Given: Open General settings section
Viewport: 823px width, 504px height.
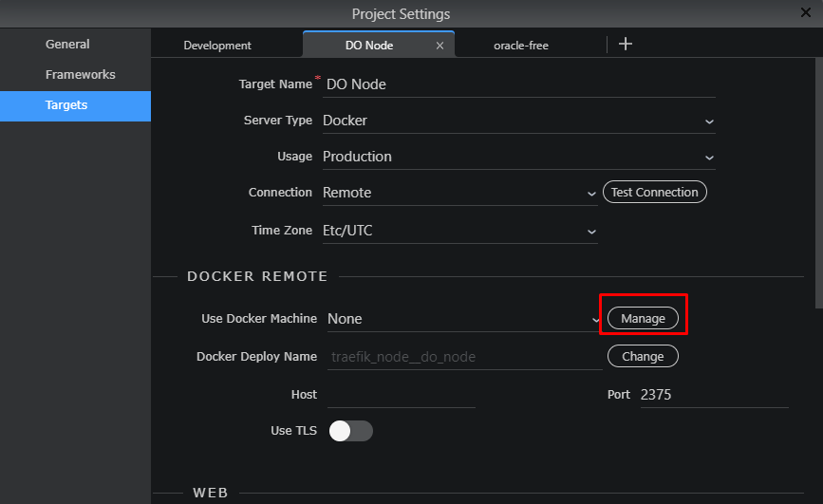Looking at the screenshot, I should pyautogui.click(x=67, y=44).
